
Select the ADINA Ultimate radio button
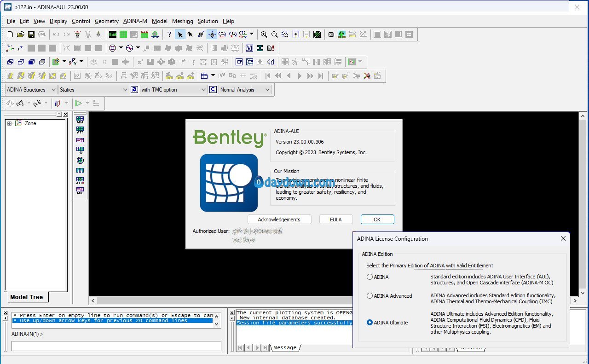click(370, 323)
